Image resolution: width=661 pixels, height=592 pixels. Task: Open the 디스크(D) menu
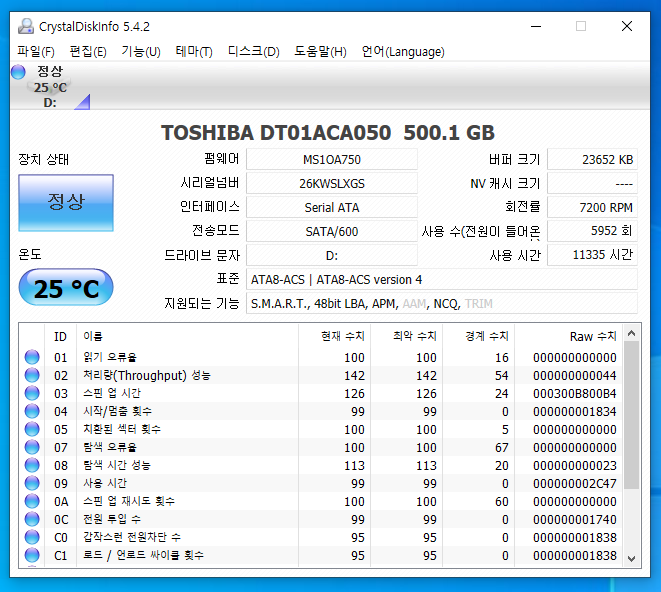[253, 51]
